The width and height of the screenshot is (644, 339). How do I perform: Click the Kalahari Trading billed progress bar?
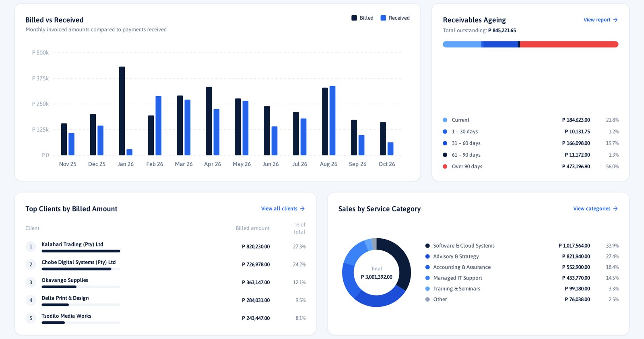click(x=81, y=251)
